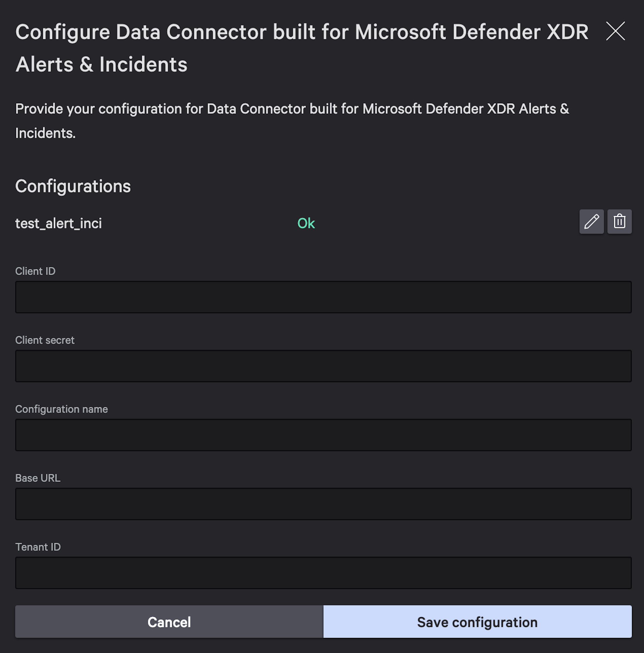Click the Client secret field label

click(45, 340)
